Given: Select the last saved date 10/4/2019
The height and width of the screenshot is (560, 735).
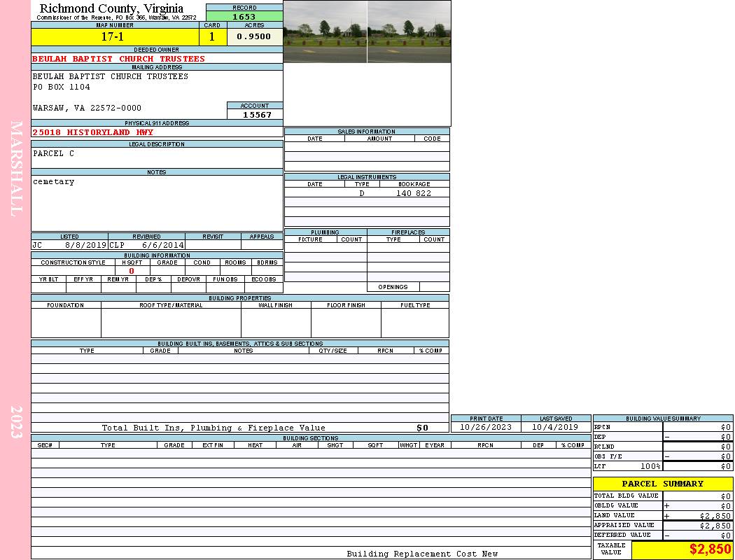Looking at the screenshot, I should pyautogui.click(x=555, y=427).
